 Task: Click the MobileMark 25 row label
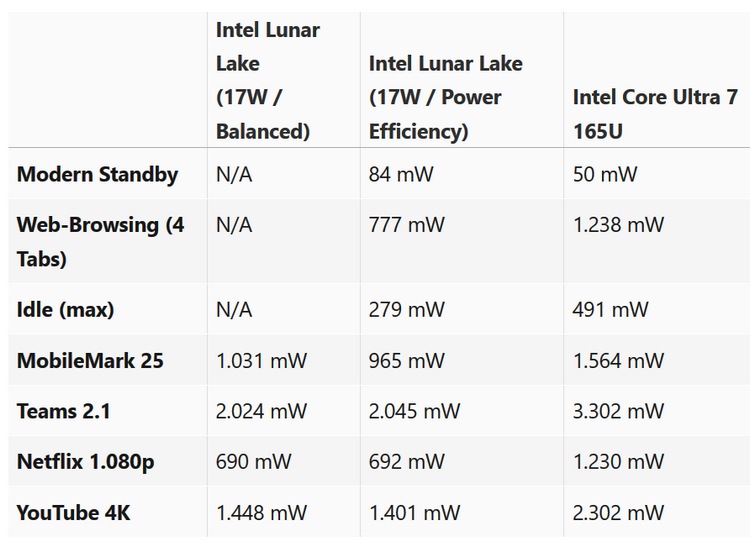90,361
